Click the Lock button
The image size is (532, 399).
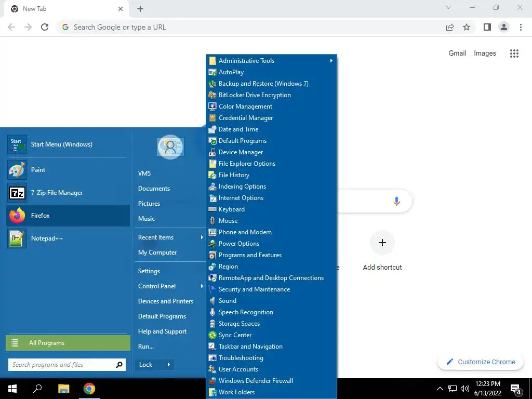[x=149, y=365]
